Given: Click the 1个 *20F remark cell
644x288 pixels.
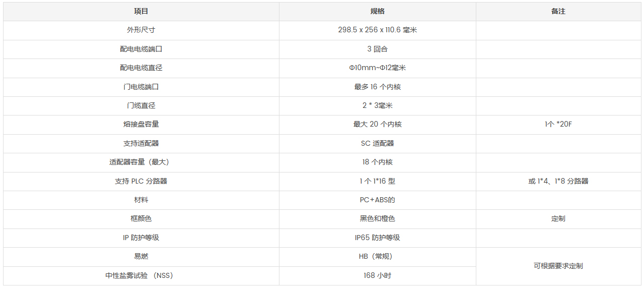Looking at the screenshot, I should [x=558, y=125].
